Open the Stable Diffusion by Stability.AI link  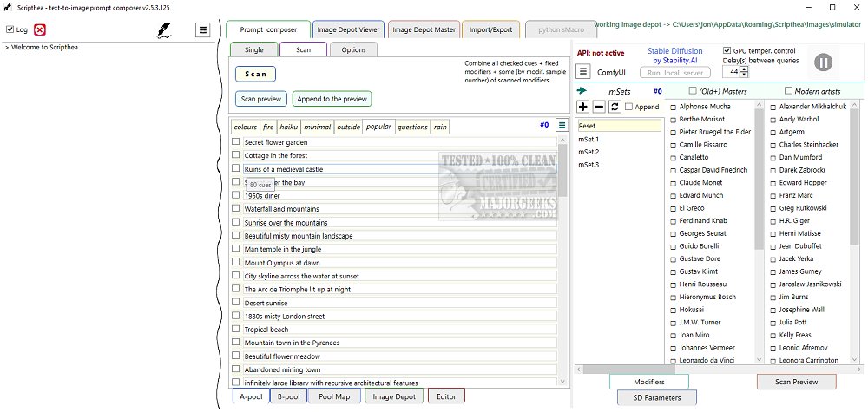click(x=674, y=56)
